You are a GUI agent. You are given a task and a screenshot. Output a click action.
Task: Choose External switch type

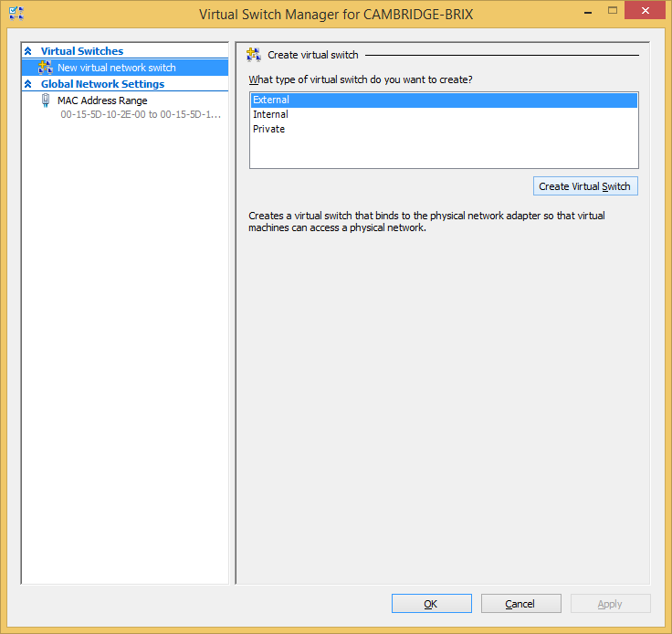tap(271, 100)
